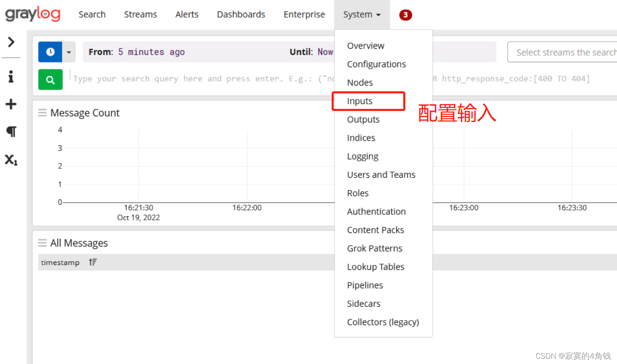Click the plus icon to create a widget

coord(11,104)
